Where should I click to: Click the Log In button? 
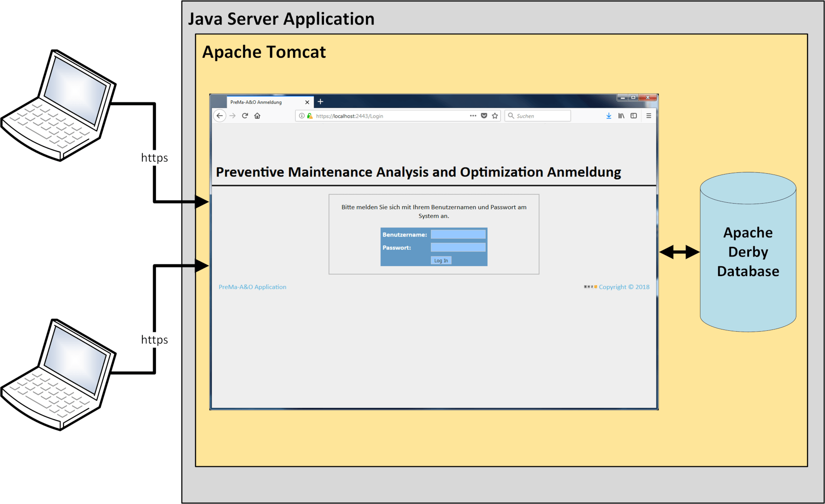[x=441, y=260]
